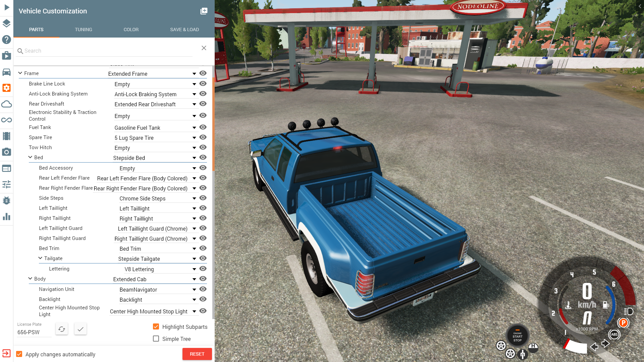The height and width of the screenshot is (362, 644).
Task: Open the Extended Frame dropdown
Action: coord(153,74)
